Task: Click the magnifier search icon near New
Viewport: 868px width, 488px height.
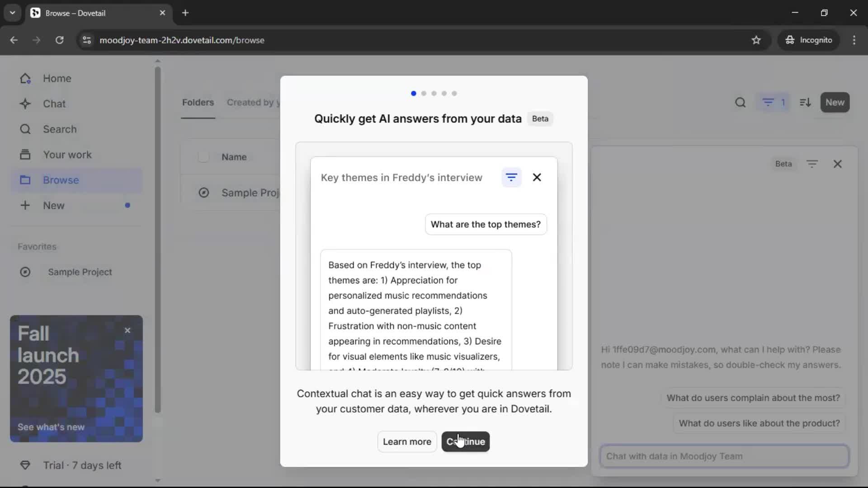Action: (x=740, y=103)
